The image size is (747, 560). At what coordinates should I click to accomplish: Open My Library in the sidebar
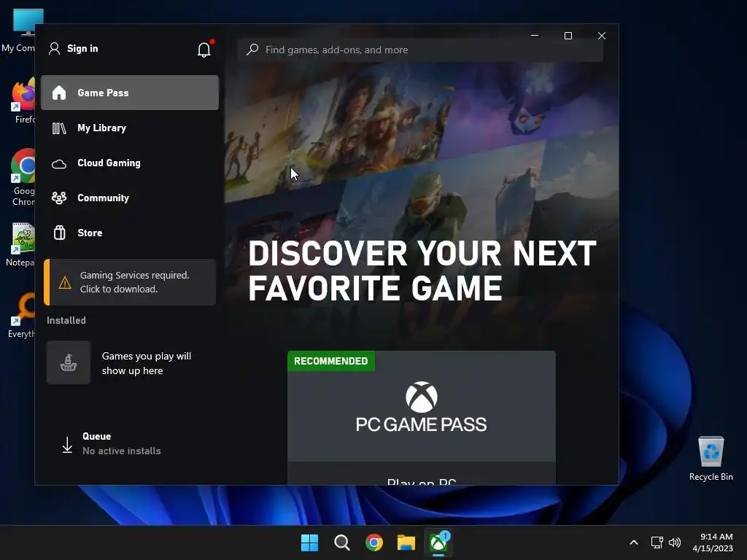click(130, 128)
